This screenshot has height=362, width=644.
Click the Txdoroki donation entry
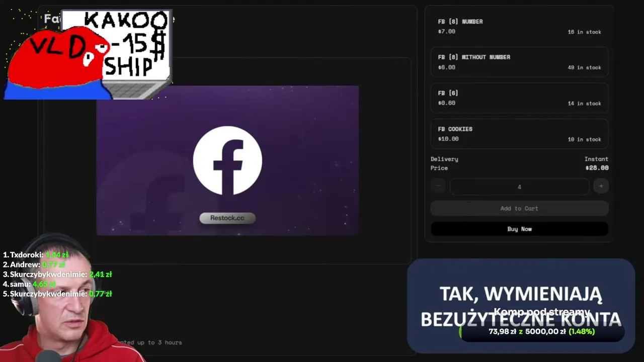coord(35,255)
